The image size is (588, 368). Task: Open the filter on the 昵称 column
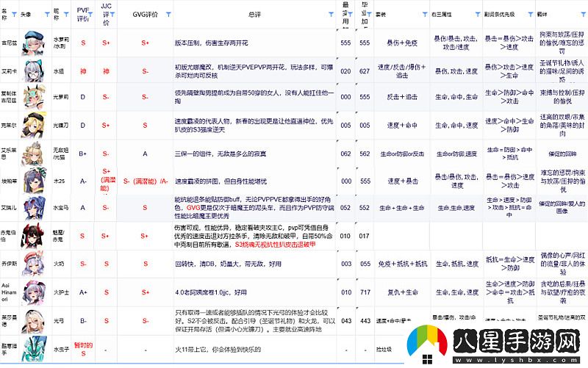pos(66,15)
